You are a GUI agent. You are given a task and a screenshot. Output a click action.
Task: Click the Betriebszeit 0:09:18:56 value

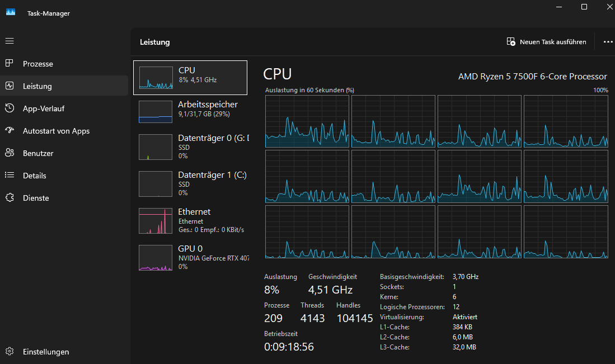pyautogui.click(x=289, y=347)
